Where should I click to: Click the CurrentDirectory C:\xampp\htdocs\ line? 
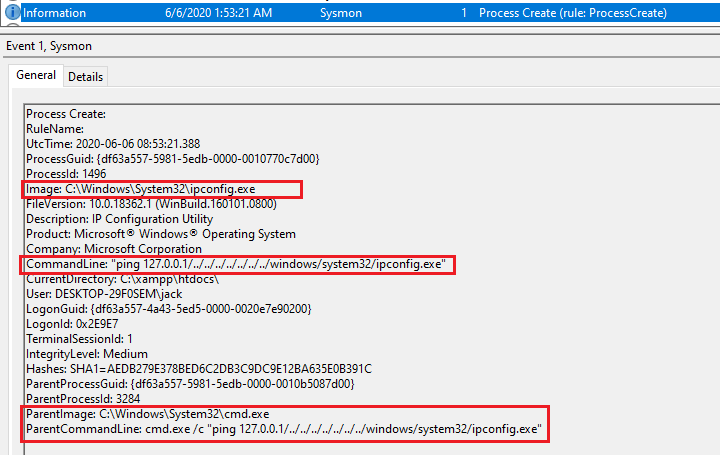tap(123, 279)
